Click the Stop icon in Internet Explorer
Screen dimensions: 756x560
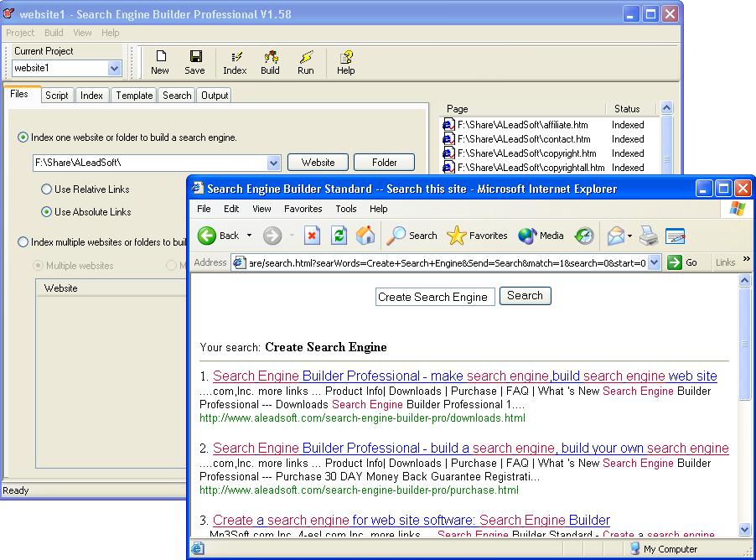pos(313,236)
